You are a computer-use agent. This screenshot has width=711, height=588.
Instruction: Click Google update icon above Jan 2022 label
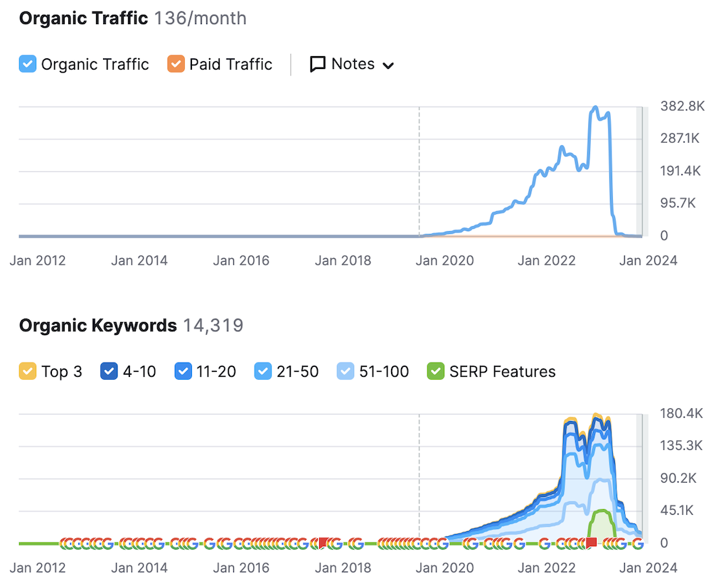(544, 544)
